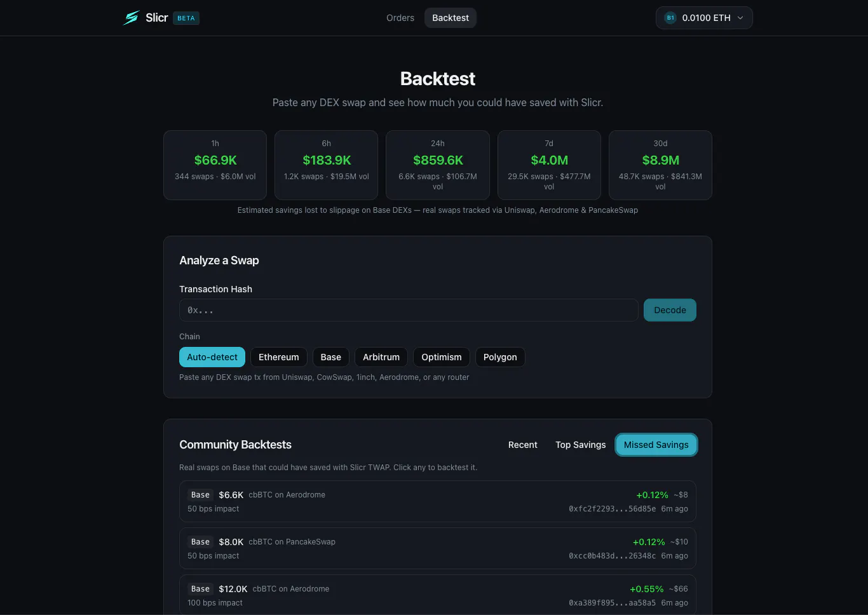The image size is (868, 615).
Task: Open the $6.6K cbBTC Aerodrome swap row
Action: [x=438, y=501]
